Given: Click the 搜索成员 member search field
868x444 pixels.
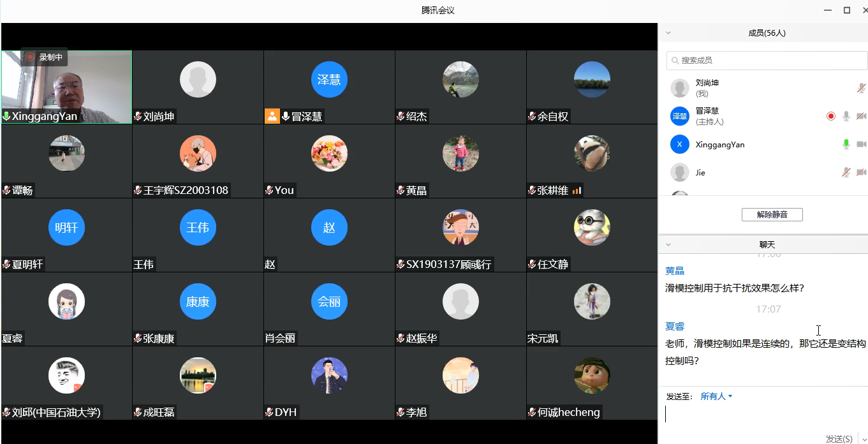Looking at the screenshot, I should (767, 60).
